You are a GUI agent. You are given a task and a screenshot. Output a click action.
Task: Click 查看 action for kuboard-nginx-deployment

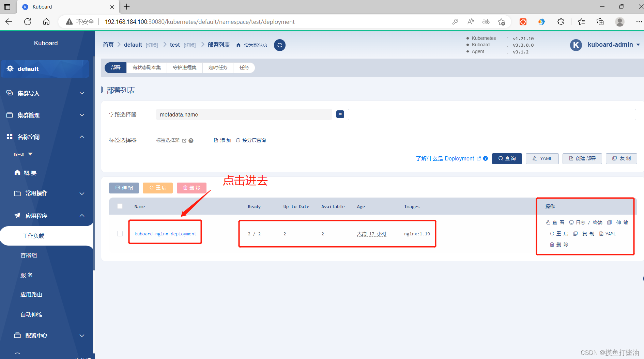[x=555, y=222]
